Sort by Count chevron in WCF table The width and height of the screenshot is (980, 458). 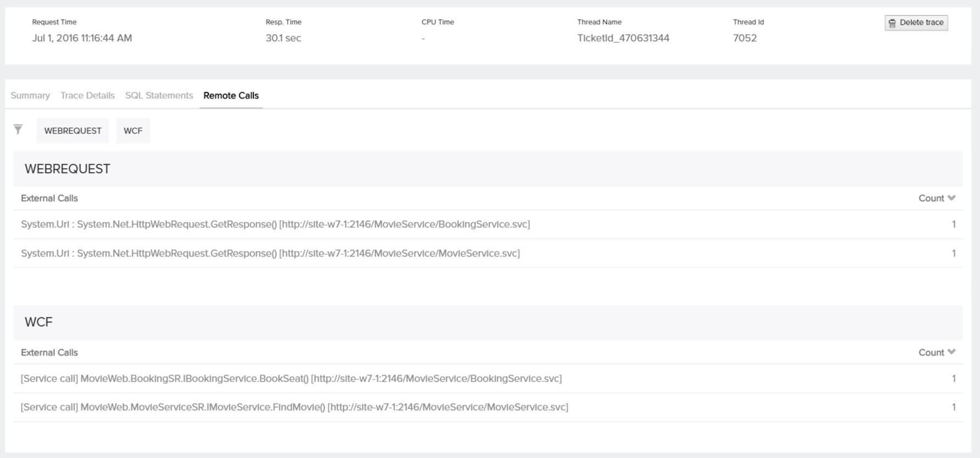click(x=951, y=353)
